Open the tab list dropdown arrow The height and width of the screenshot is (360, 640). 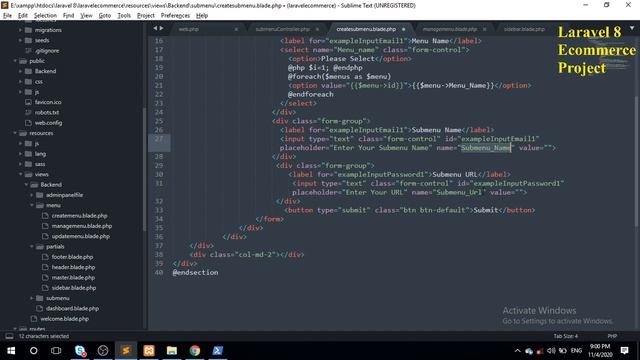[632, 28]
